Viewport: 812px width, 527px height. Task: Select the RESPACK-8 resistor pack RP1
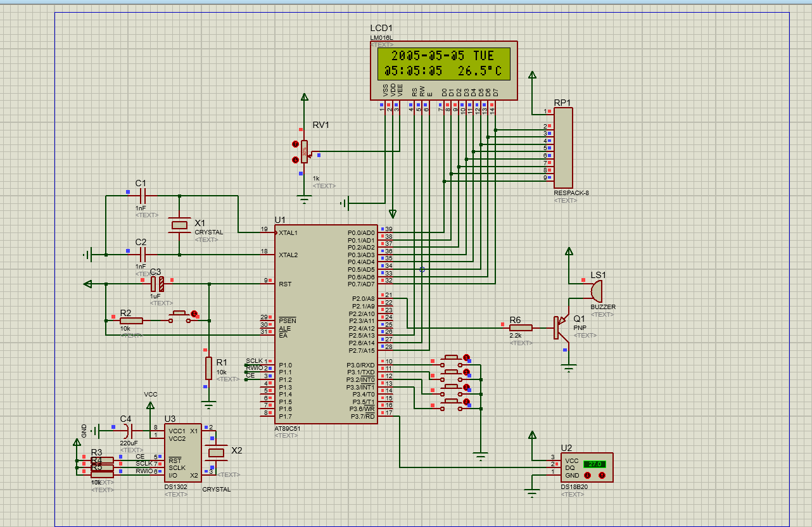click(563, 148)
